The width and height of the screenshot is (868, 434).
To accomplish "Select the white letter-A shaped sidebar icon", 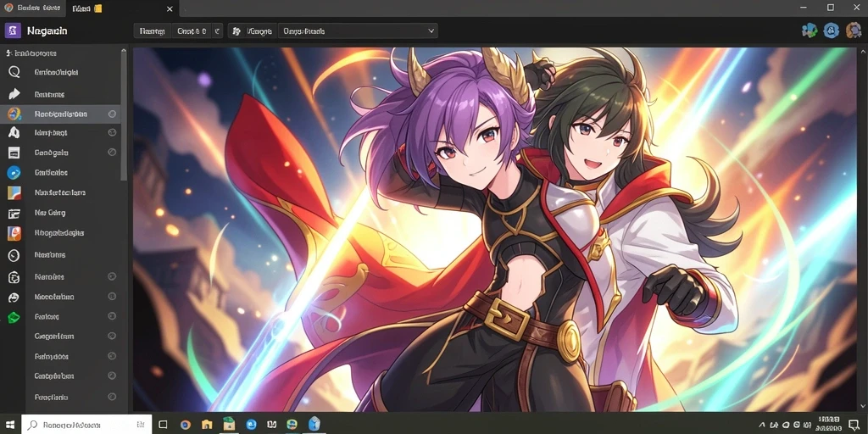I will pyautogui.click(x=14, y=133).
